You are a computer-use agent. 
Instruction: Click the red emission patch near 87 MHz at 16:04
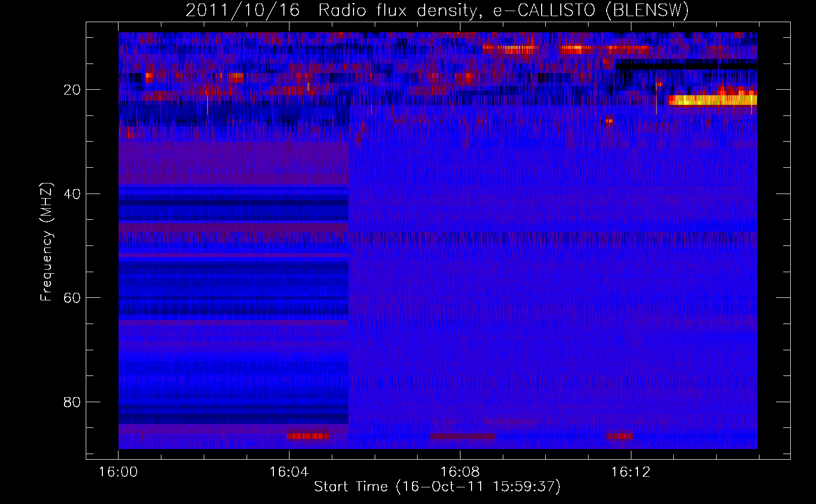pos(308,436)
